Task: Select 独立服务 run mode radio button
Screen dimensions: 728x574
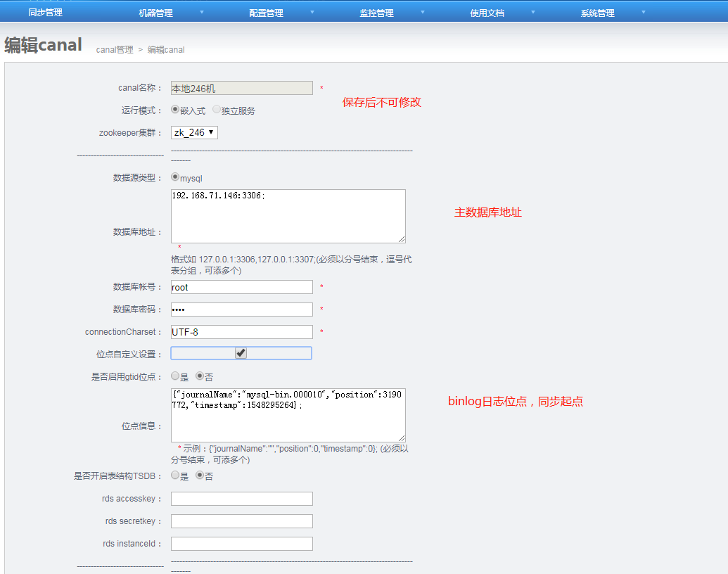Action: pos(217,109)
